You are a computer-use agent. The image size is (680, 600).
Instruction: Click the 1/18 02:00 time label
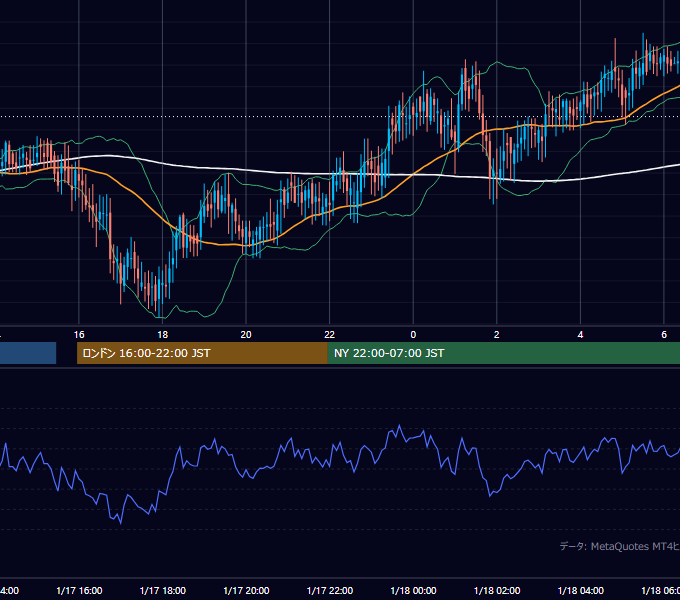pos(497,590)
